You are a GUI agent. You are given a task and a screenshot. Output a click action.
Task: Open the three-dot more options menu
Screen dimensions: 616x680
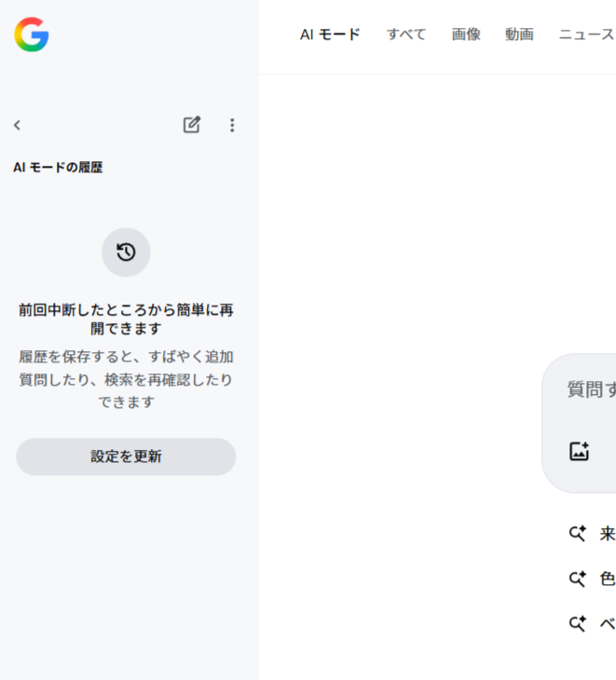(x=232, y=125)
